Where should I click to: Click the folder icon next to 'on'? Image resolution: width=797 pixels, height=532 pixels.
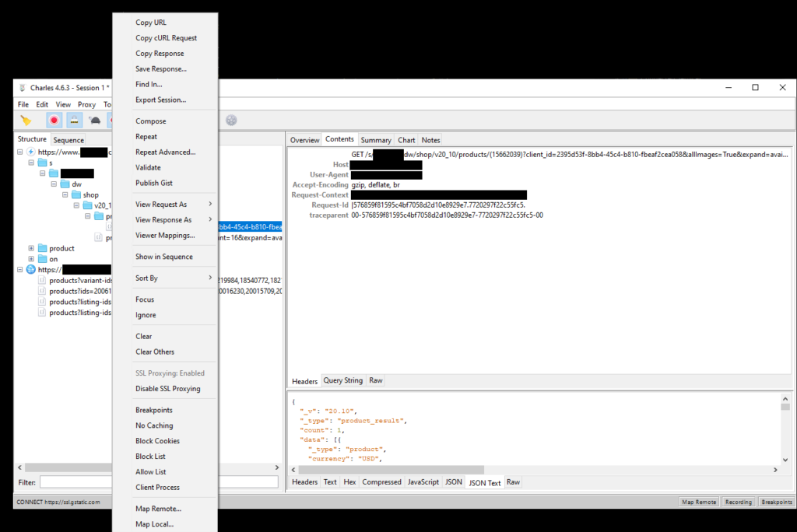coord(43,259)
